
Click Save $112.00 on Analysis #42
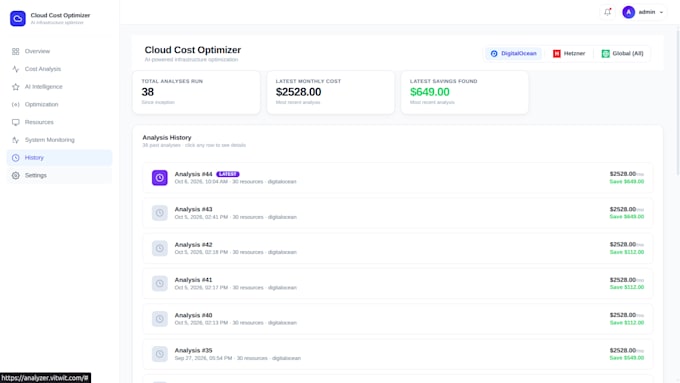627,252
